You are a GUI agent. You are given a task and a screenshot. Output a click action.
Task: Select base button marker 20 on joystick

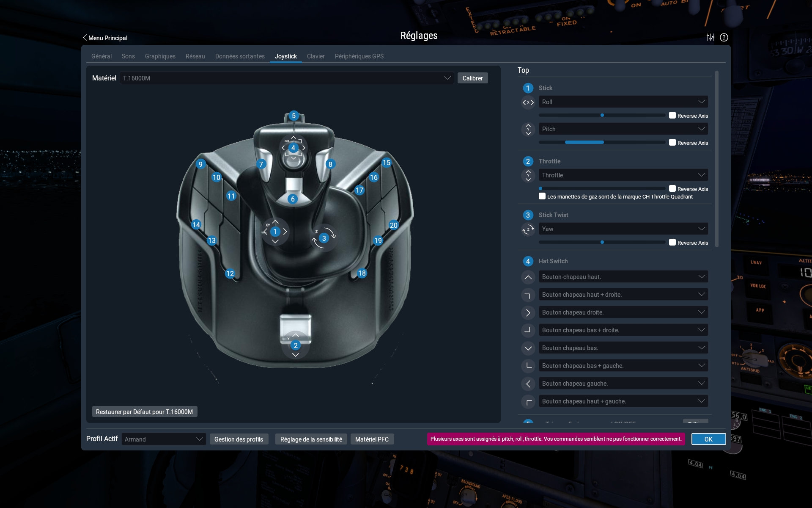tap(393, 225)
